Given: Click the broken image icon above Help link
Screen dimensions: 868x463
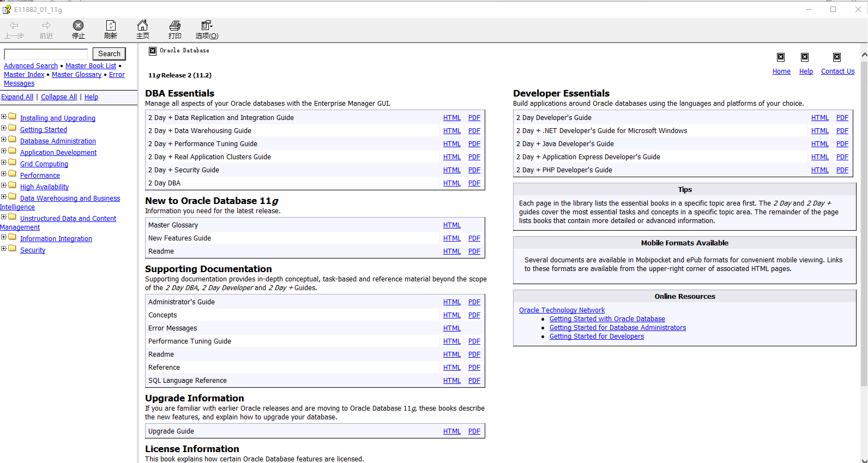Looking at the screenshot, I should coord(805,57).
